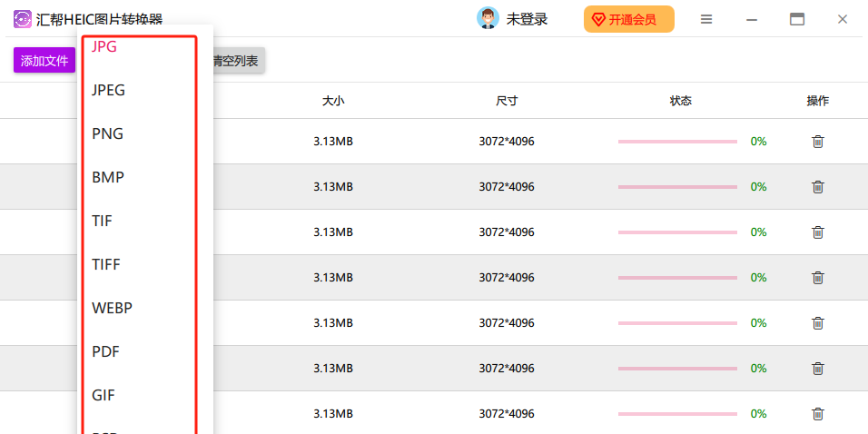Screen dimensions: 868x434
Task: Select WEBP from the format list
Action: coord(113,308)
